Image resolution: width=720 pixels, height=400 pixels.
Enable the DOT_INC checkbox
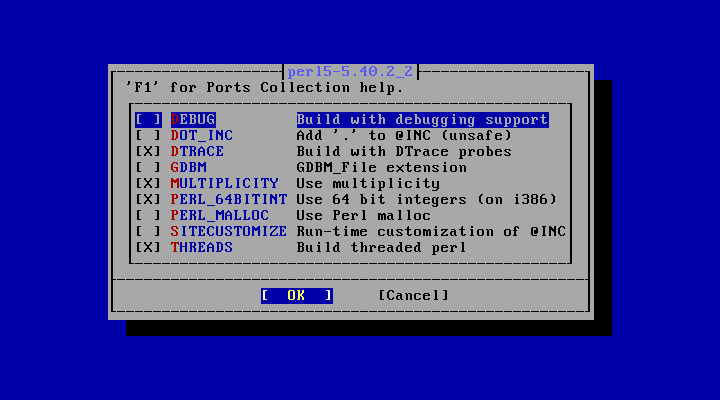[x=148, y=135]
